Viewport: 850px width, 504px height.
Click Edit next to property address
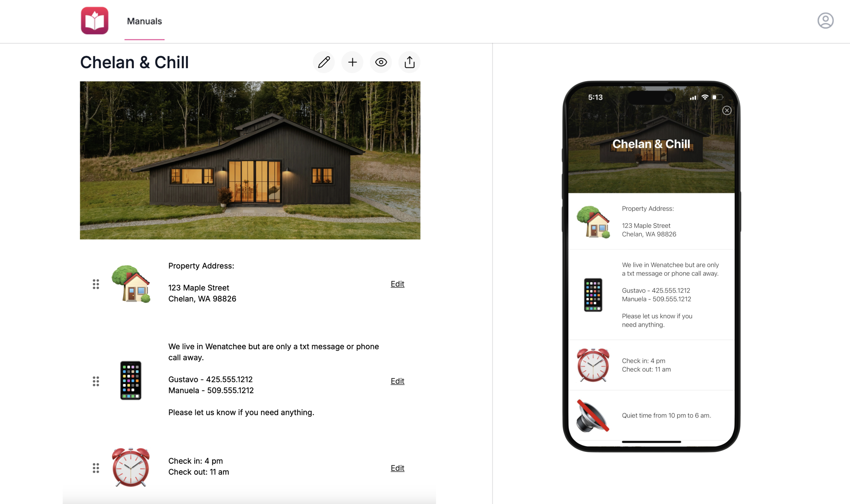397,283
